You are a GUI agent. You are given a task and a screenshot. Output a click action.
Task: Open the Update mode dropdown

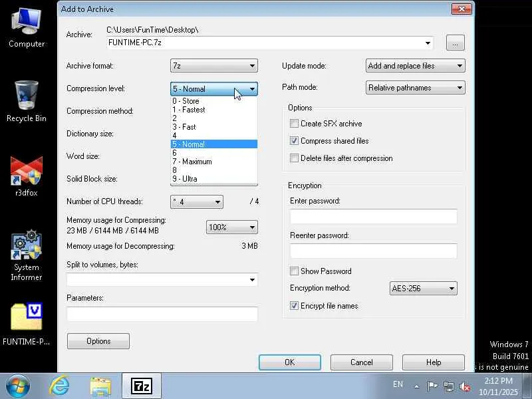click(x=415, y=65)
